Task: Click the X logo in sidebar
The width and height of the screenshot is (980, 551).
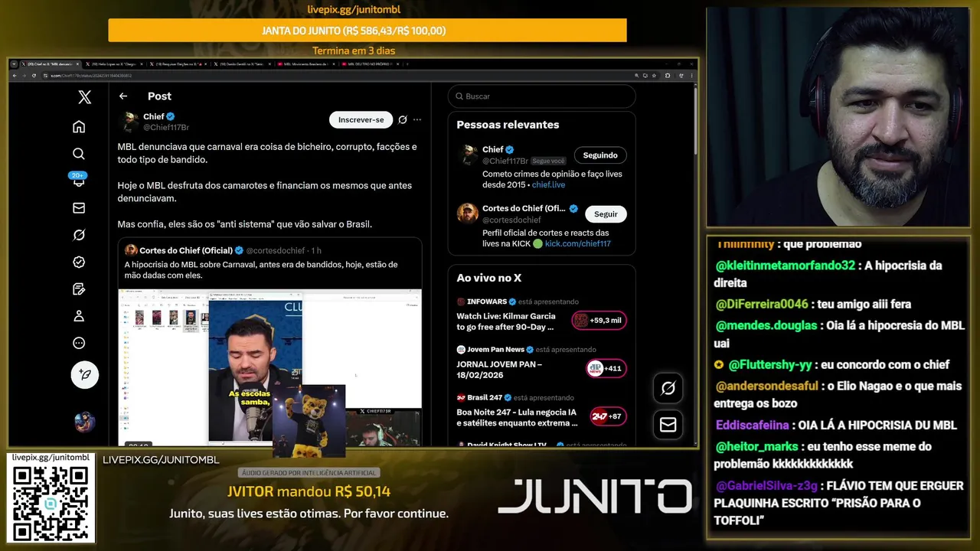Action: [x=85, y=97]
